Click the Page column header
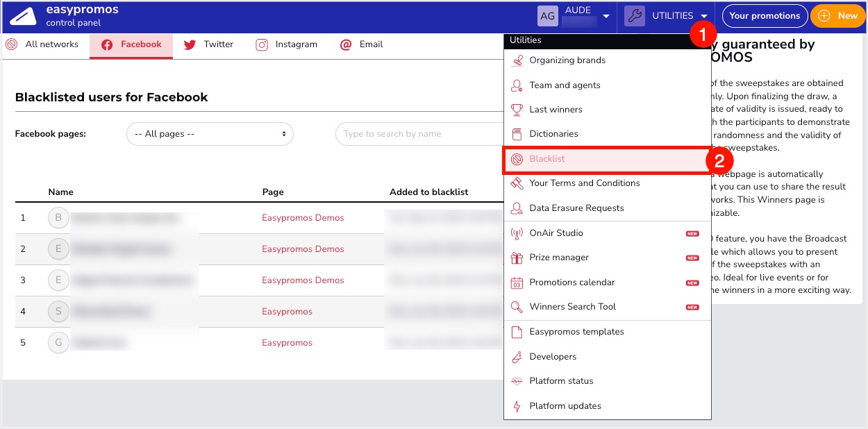 point(273,192)
